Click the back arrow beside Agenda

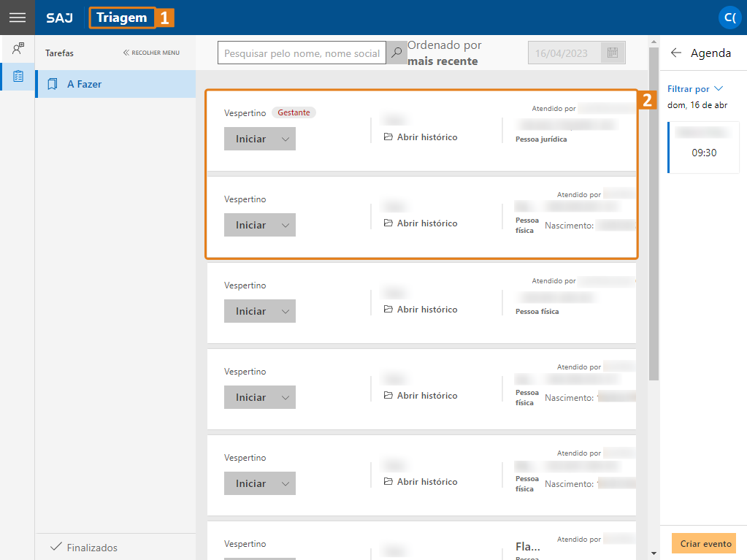tap(675, 53)
